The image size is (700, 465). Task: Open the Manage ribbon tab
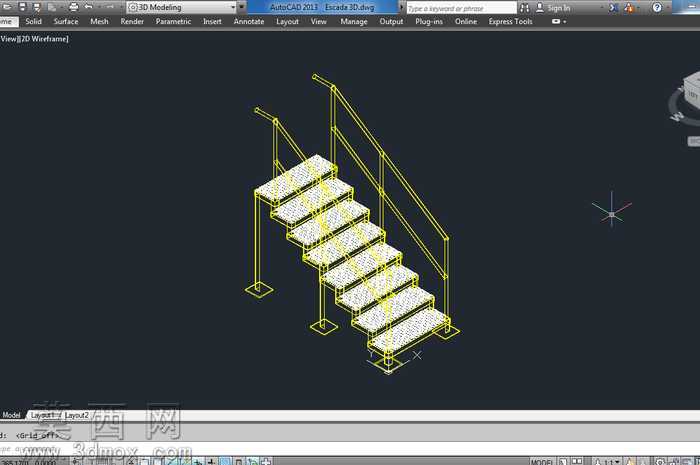[x=354, y=21]
